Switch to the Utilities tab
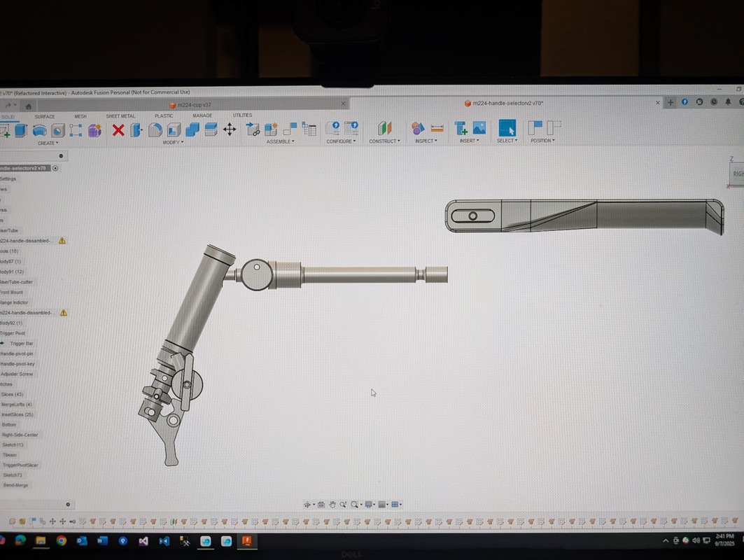 (x=242, y=115)
